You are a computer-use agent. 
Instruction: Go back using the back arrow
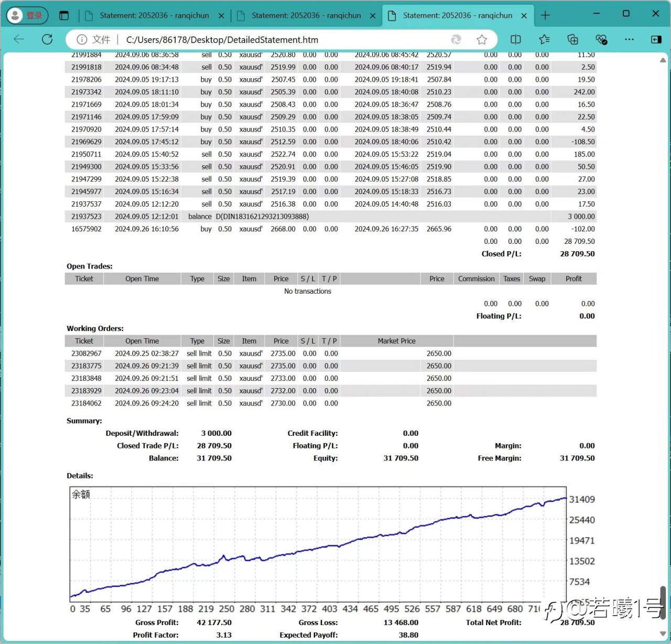point(19,39)
